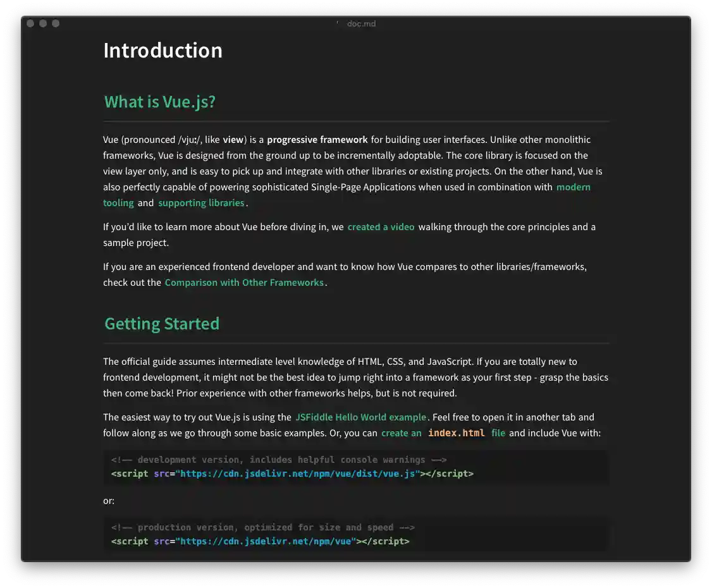Image resolution: width=712 pixels, height=588 pixels.
Task: Click the bold 'progressive framework' text
Action: point(317,140)
